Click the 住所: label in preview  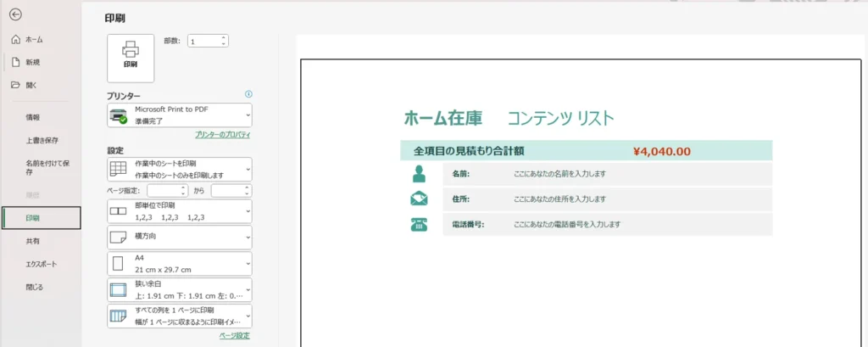pos(460,199)
